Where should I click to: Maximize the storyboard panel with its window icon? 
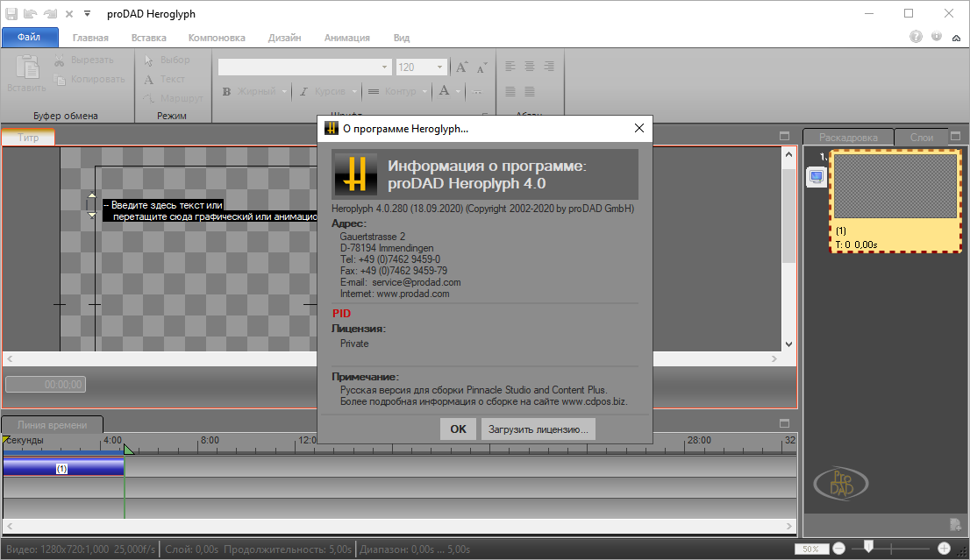click(x=955, y=136)
